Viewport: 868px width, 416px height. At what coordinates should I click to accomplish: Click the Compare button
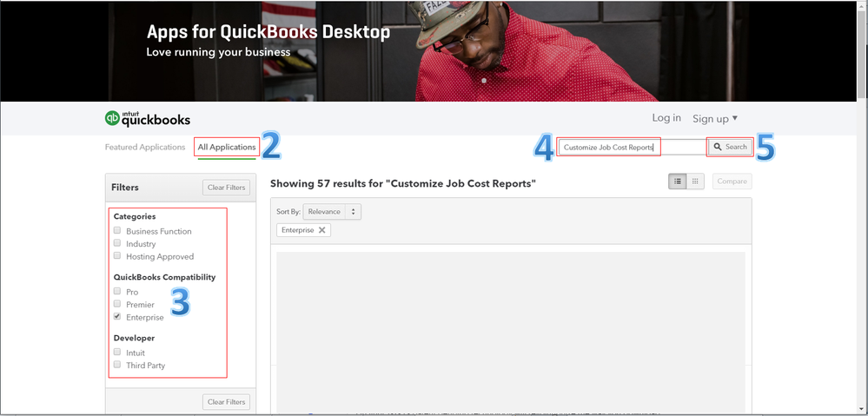click(x=732, y=181)
